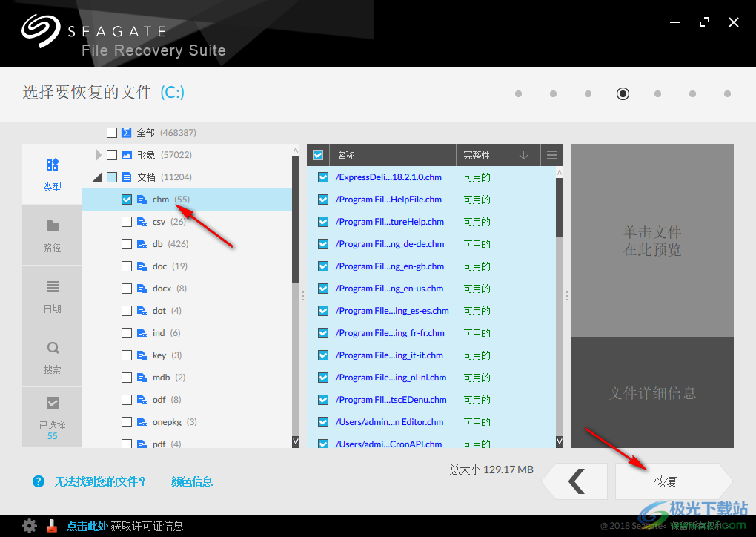Click the sort arrow in the 完整性 column
Screen dimensions: 756x537
pyautogui.click(x=523, y=155)
